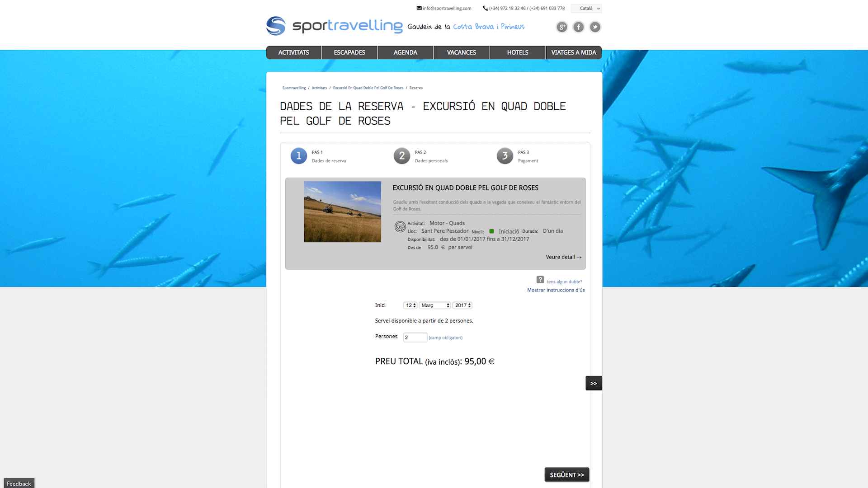The width and height of the screenshot is (868, 488).
Task: Click the persons input field showing '2'
Action: tap(414, 337)
